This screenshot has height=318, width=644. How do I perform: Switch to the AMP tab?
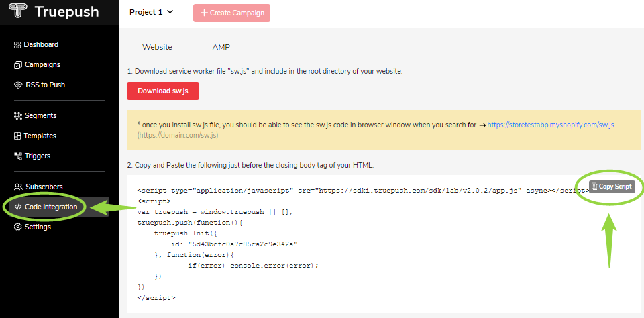221,47
